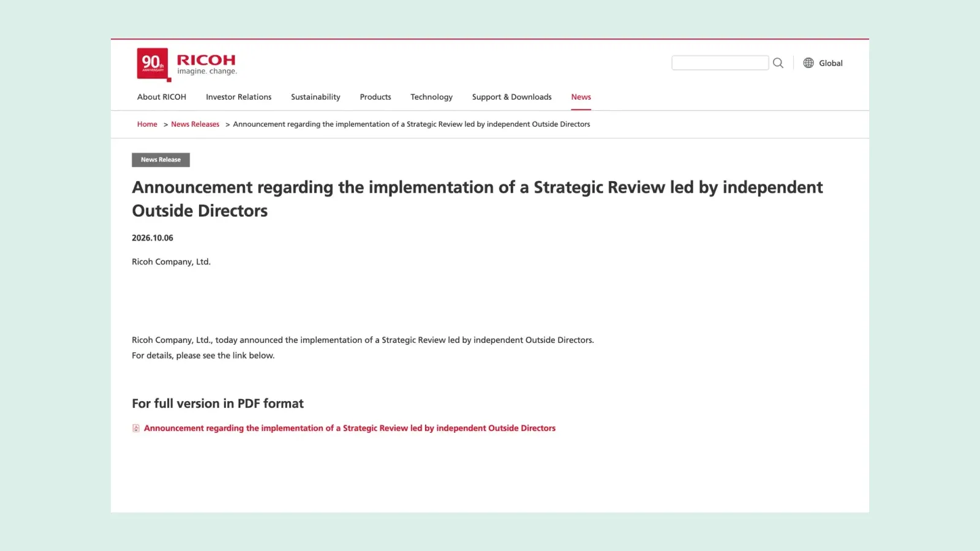Click the gray News Release tag
This screenshot has height=551, width=980.
pyautogui.click(x=160, y=160)
